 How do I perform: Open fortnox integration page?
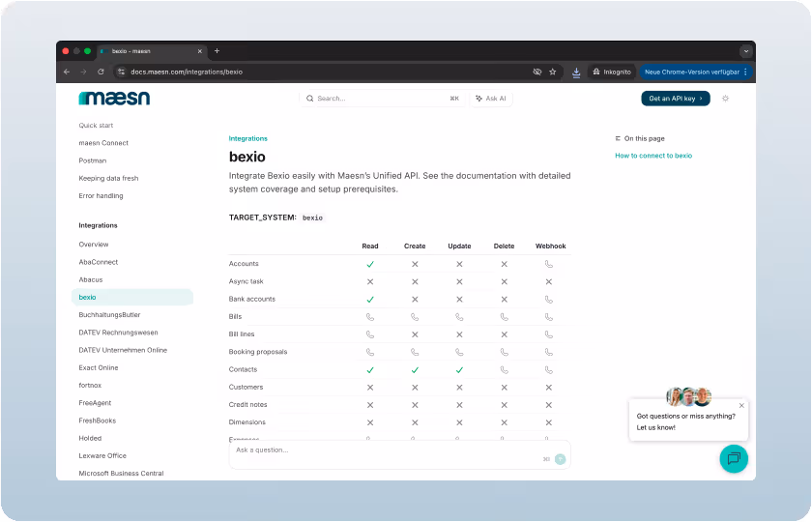[x=90, y=386]
